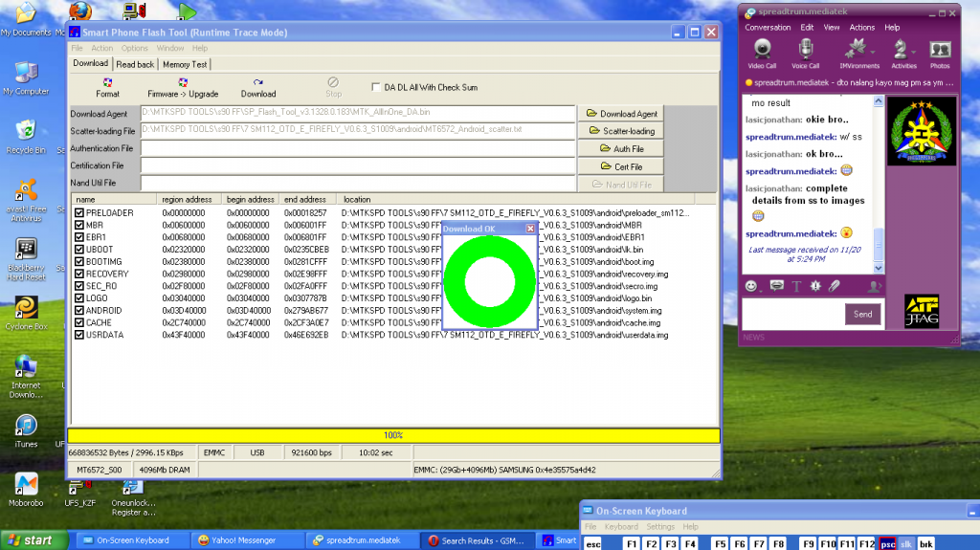Image resolution: width=980 pixels, height=550 pixels.
Task: Open Photos sharing in messenger
Action: coord(940,52)
